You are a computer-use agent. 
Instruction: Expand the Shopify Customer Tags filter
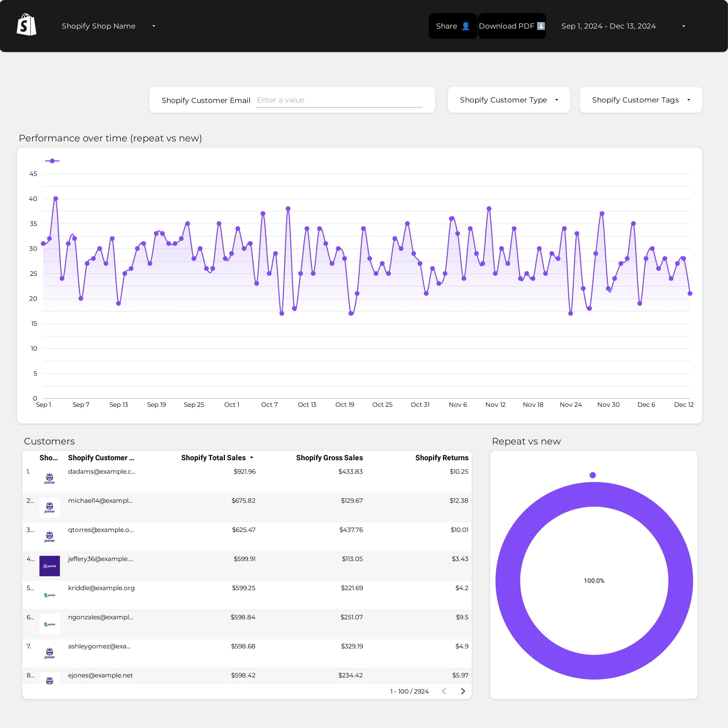[x=641, y=100]
